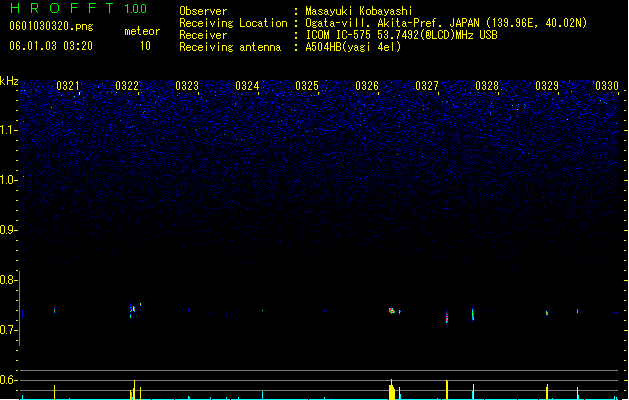Select the 0328 time marker
The image size is (629, 400).
coord(487,86)
